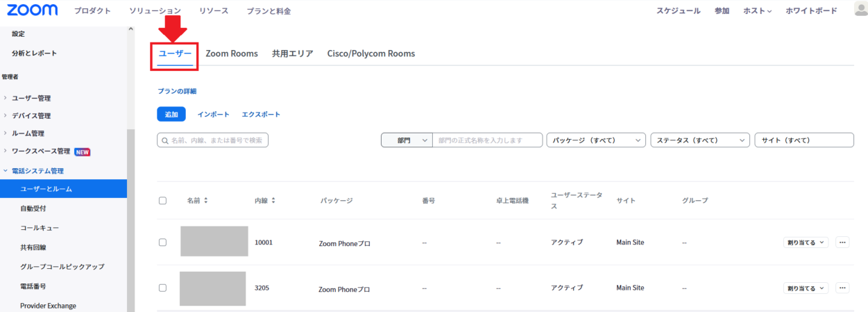
Task: Select ユーザーとルーム in sidebar
Action: [x=63, y=188]
